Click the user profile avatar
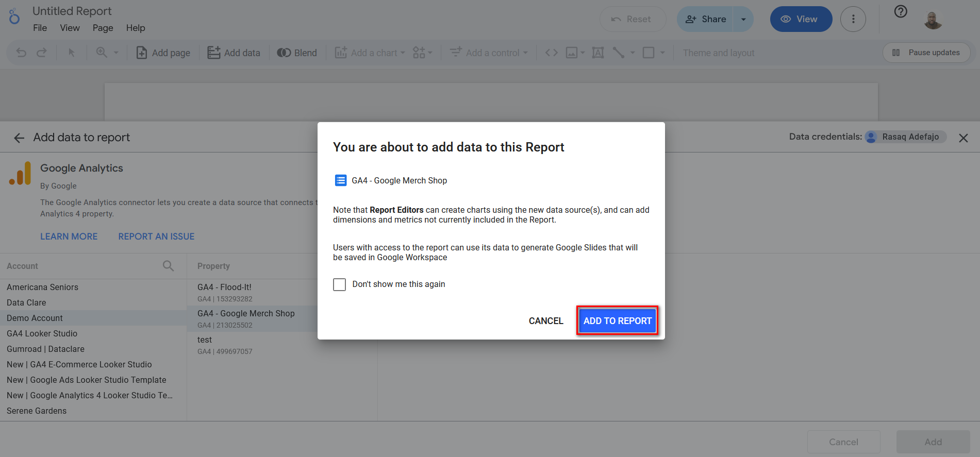This screenshot has height=457, width=980. (x=933, y=20)
